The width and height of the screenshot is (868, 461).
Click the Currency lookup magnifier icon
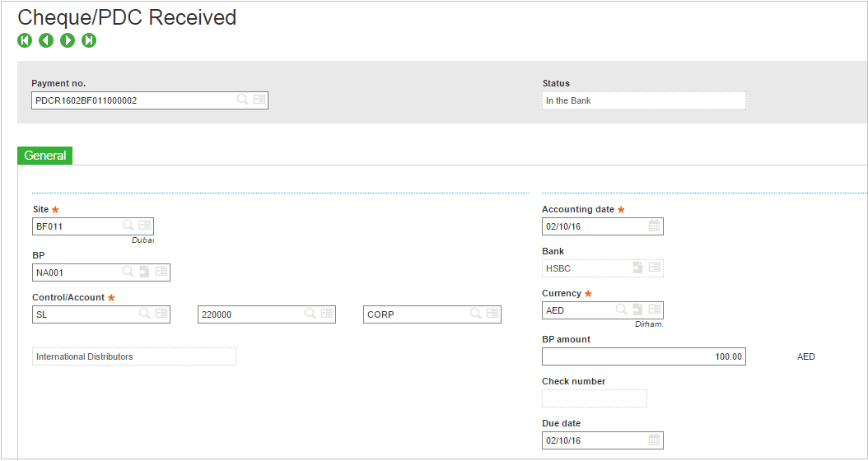pos(622,310)
